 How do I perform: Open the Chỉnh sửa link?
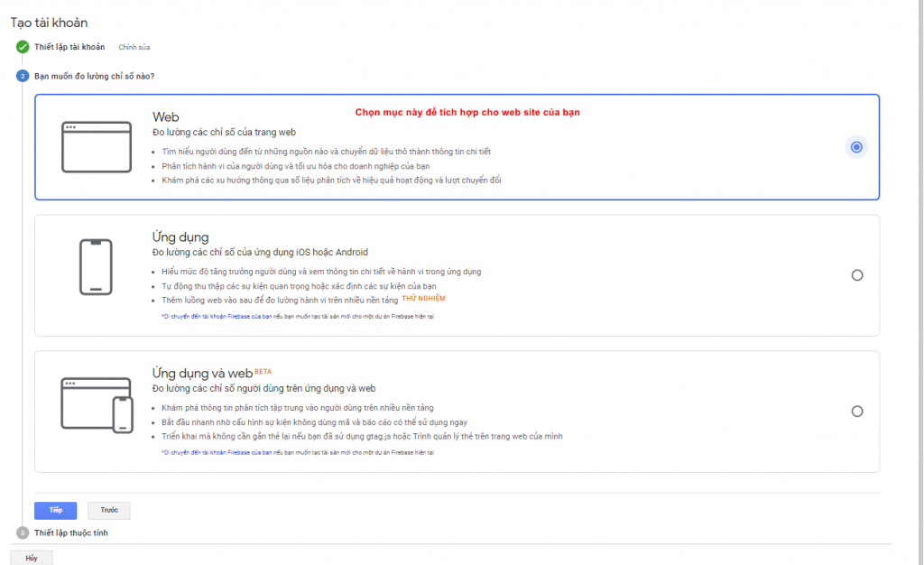pyautogui.click(x=134, y=47)
